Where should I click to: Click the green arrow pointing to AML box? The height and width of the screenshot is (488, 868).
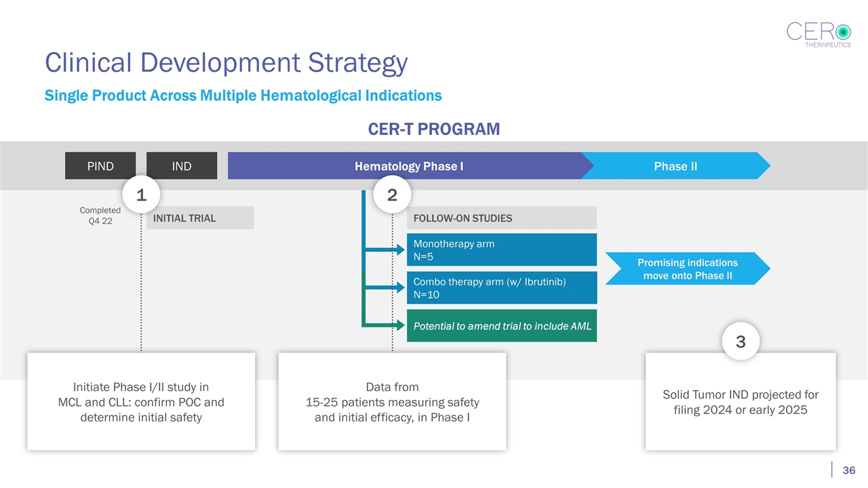point(385,326)
